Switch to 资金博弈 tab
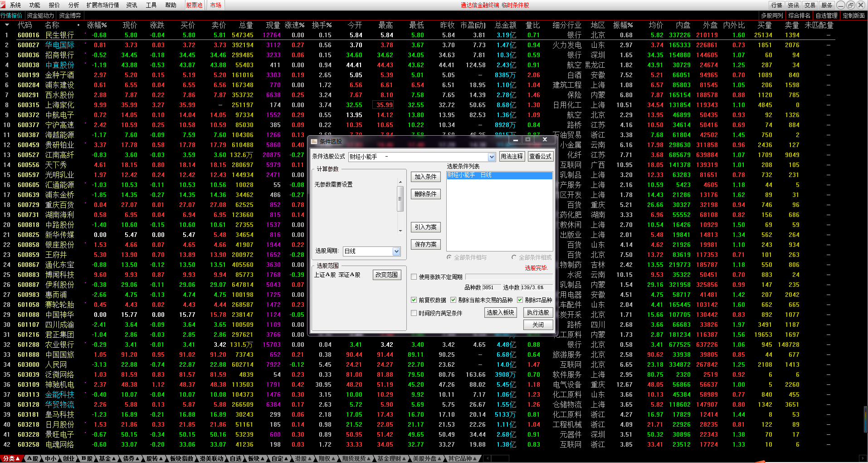868x463 pixels. coord(70,15)
